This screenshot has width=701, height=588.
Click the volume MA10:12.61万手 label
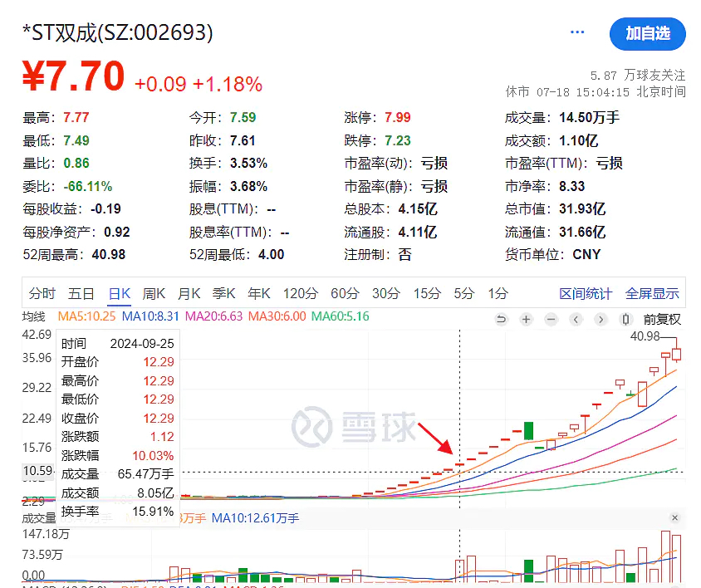[255, 518]
